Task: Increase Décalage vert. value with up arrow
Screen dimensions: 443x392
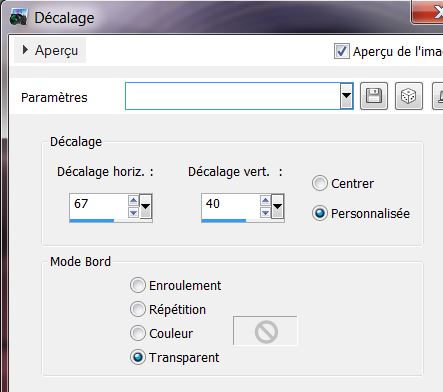Action: coord(265,200)
